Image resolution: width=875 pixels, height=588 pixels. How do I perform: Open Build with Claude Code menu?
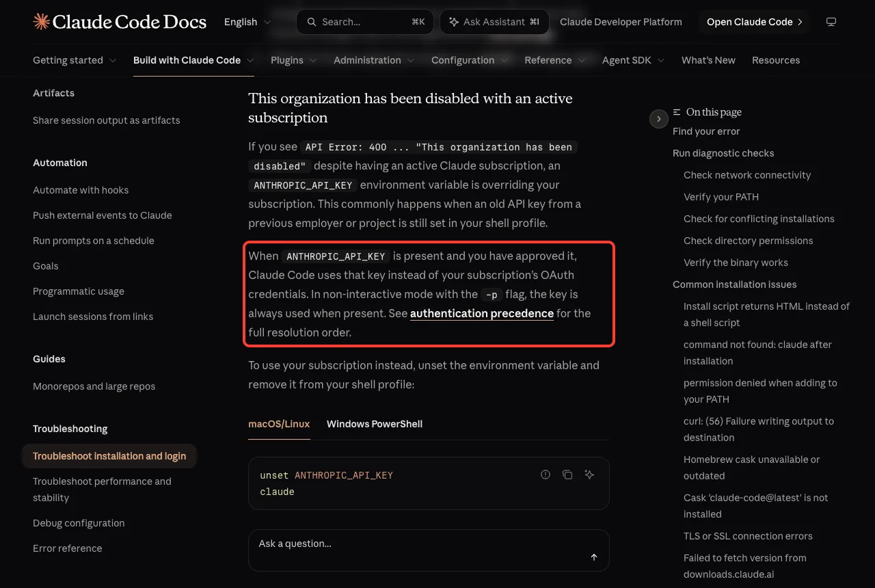(x=193, y=60)
